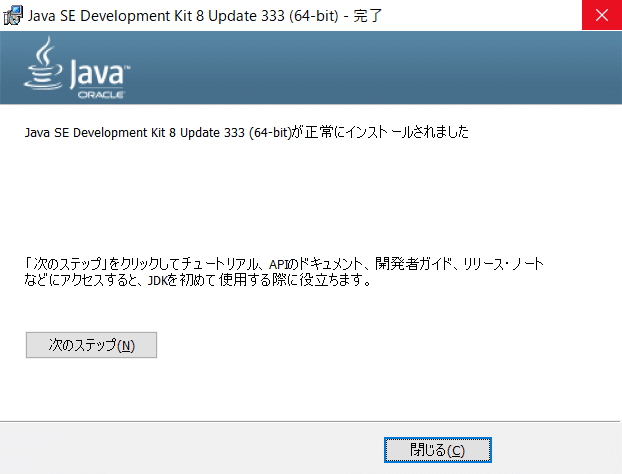Click the 閉じる(C) button
Image resolution: width=622 pixels, height=474 pixels.
438,450
